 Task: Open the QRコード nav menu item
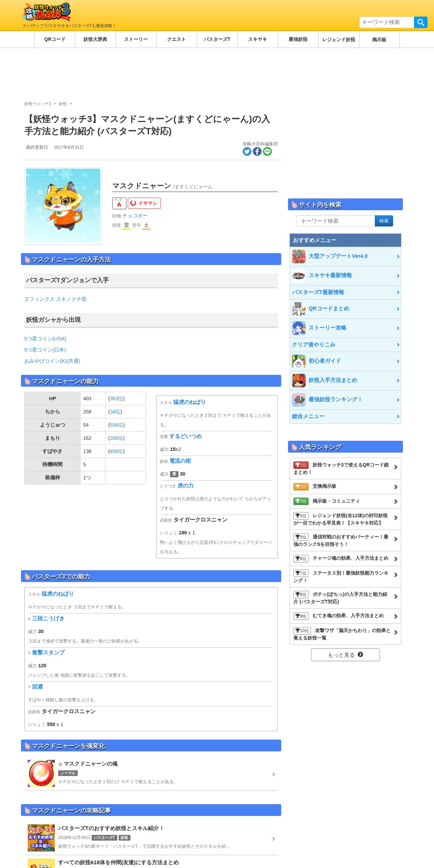point(55,40)
